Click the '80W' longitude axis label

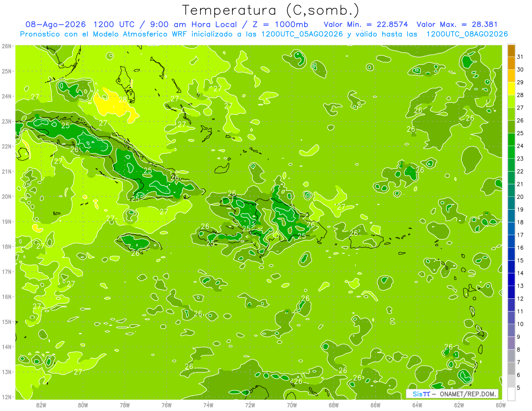pos(83,405)
